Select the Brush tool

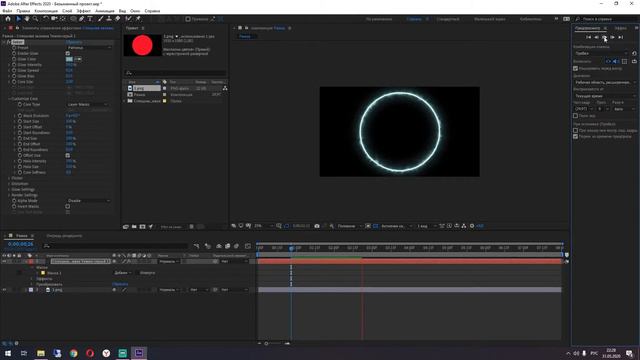(x=100, y=19)
